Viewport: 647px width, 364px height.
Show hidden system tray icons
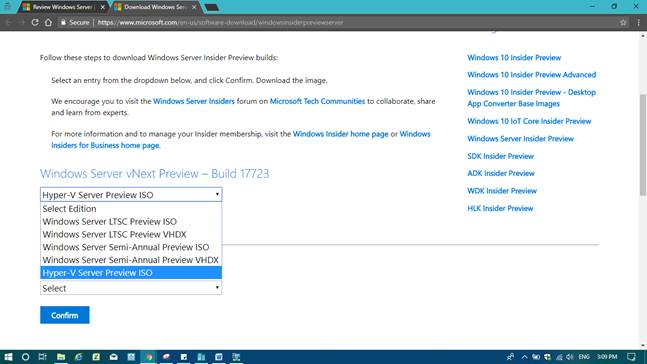(x=524, y=357)
